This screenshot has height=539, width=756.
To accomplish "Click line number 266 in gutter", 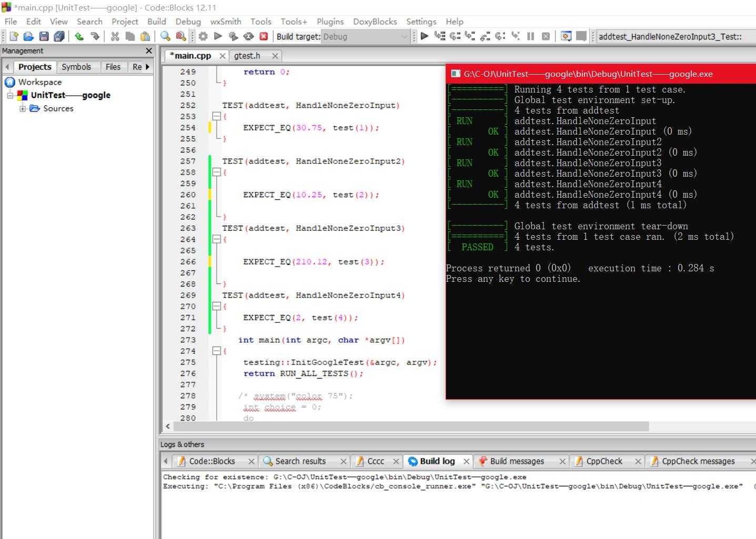I will point(188,262).
